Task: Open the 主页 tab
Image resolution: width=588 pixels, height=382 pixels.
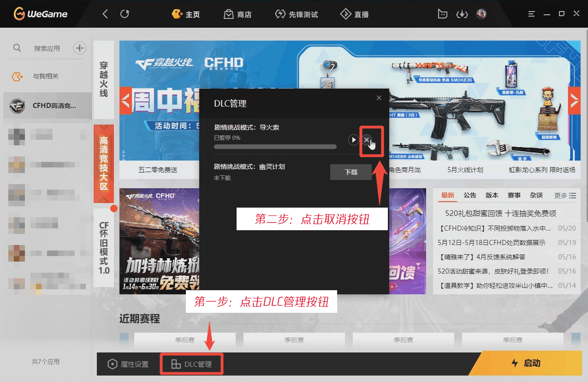Action: [186, 14]
